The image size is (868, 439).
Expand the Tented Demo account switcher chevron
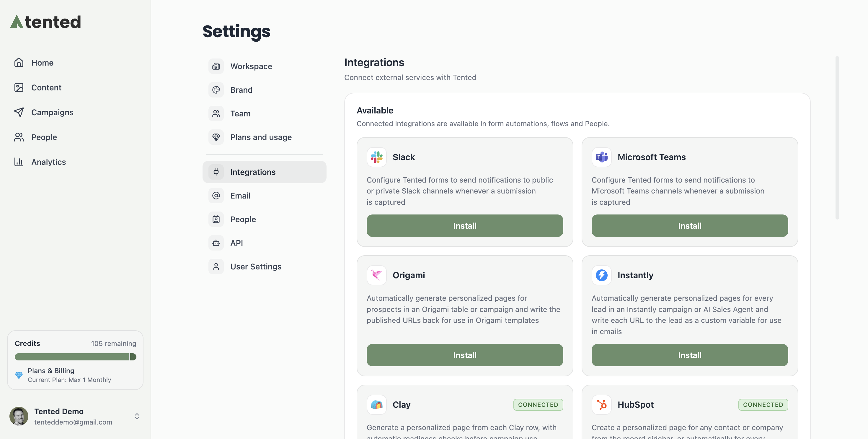click(137, 417)
